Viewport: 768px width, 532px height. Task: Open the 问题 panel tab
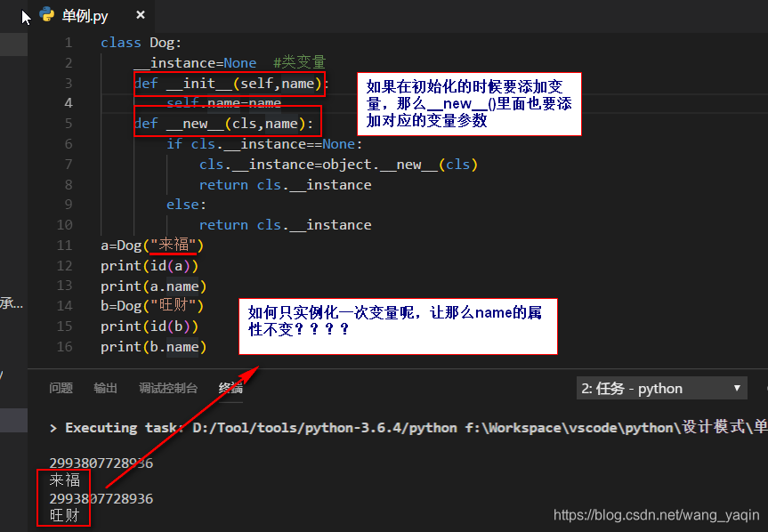61,388
